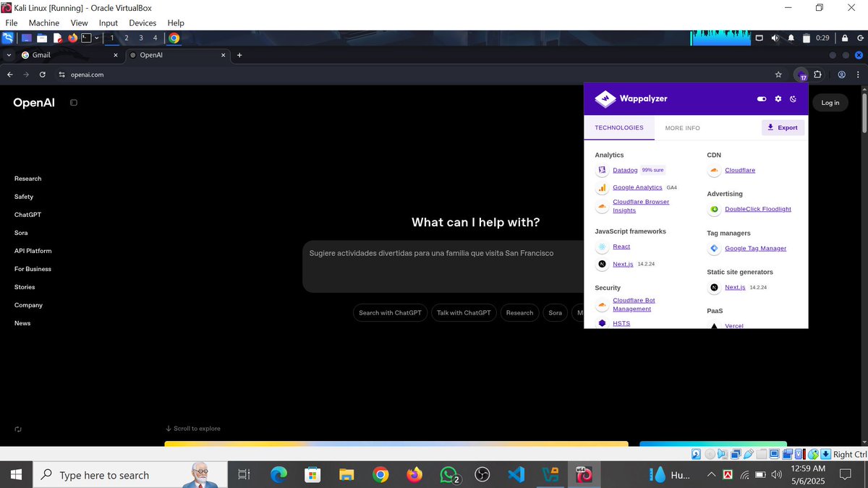Open Visual Studio Code from Windows taskbar
The width and height of the screenshot is (868, 488).
coord(516,475)
